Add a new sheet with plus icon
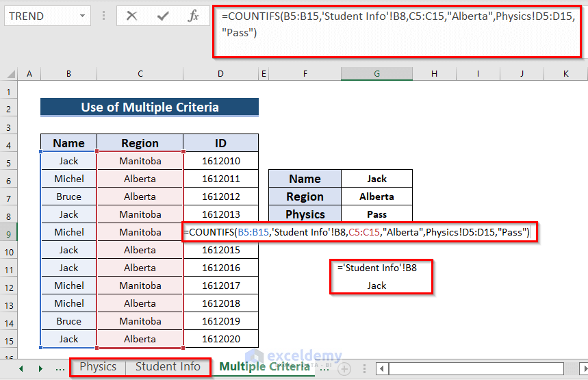This screenshot has height=380, width=588. click(344, 369)
